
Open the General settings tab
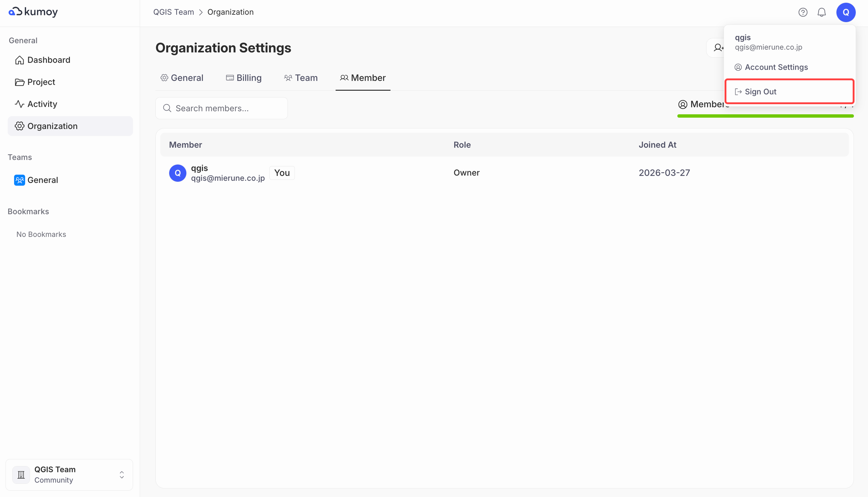click(x=182, y=78)
